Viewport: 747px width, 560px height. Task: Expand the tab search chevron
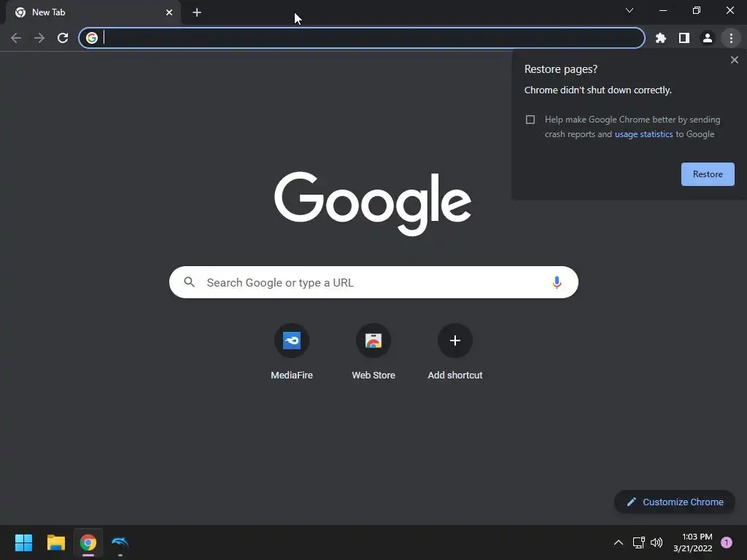(x=630, y=10)
